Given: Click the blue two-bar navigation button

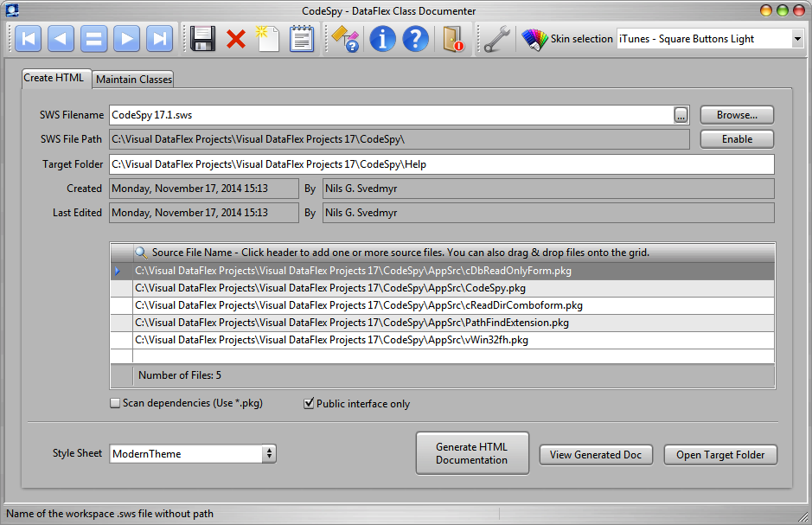Looking at the screenshot, I should pyautogui.click(x=93, y=39).
